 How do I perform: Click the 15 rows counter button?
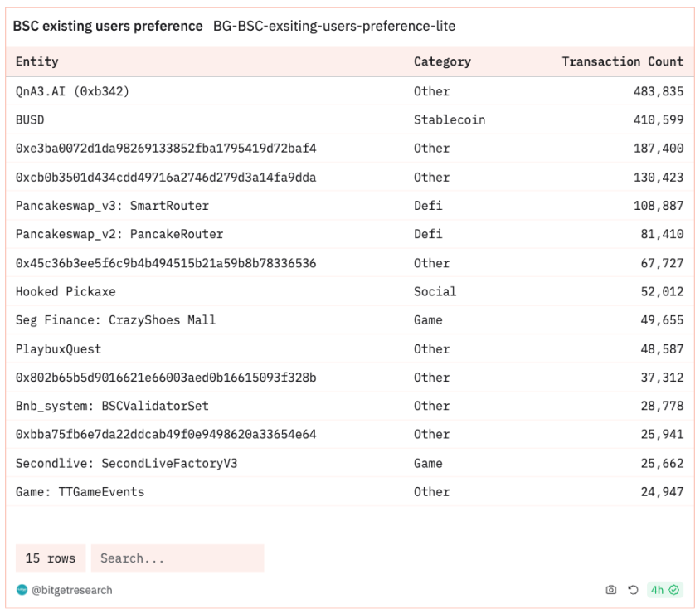(51, 558)
